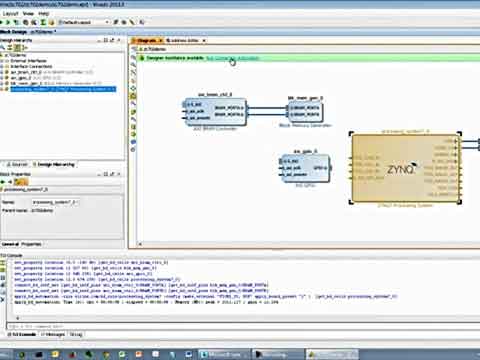This screenshot has height=360, width=480.
Task: Expand the blk_mem_gen_0 tree node
Action: (1, 84)
